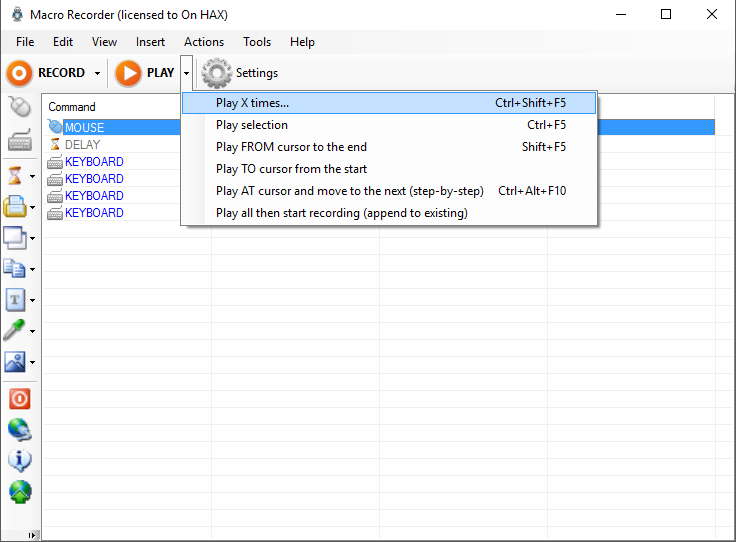Click the info speech bubble icon
Image resolution: width=736 pixels, height=542 pixels.
coord(20,461)
